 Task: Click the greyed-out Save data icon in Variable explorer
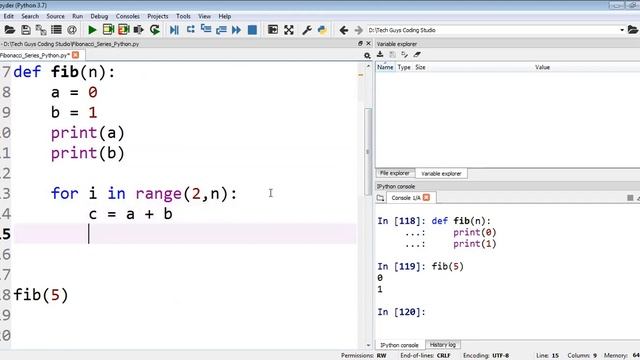point(392,54)
